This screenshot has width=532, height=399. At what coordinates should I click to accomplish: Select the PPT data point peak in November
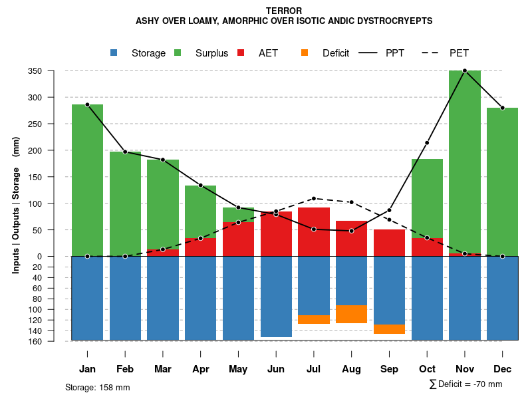tap(465, 70)
